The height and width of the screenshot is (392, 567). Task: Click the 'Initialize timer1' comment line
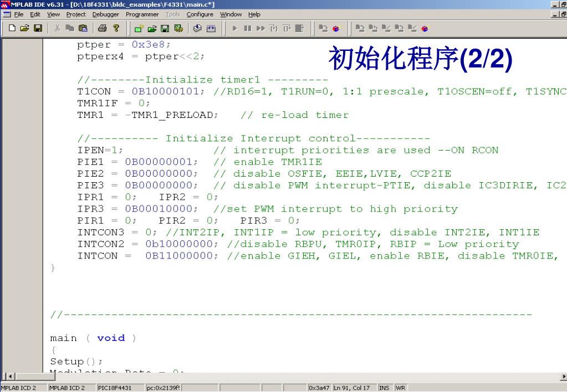click(x=202, y=80)
